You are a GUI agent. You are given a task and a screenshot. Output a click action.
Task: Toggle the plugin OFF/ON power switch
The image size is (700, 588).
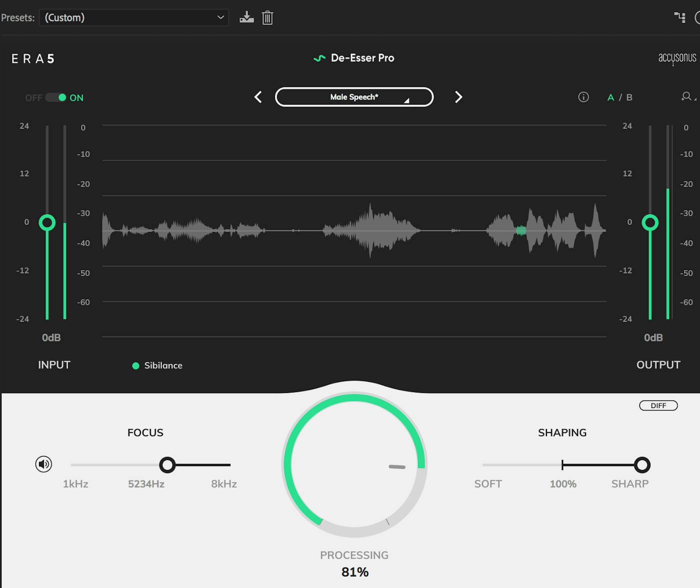click(x=55, y=97)
